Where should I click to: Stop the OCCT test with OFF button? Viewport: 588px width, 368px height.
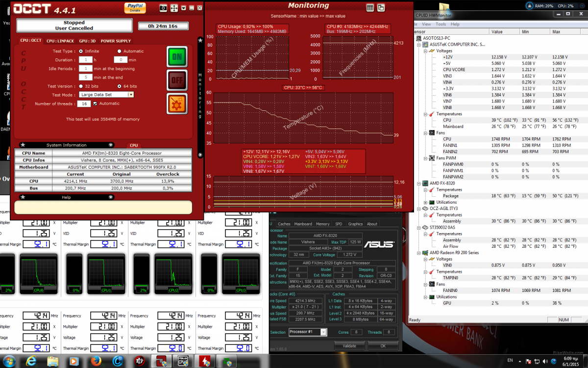tap(177, 80)
